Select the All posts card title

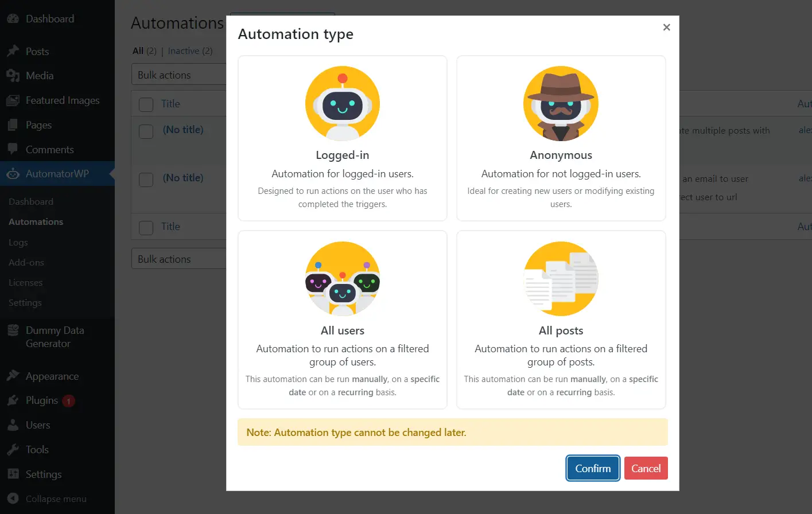pos(561,330)
